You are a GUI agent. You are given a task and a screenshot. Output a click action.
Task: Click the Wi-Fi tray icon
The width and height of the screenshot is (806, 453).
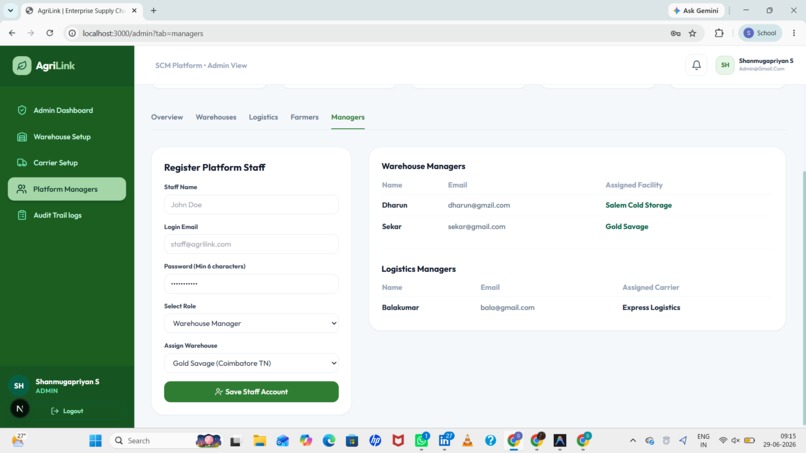tap(723, 441)
